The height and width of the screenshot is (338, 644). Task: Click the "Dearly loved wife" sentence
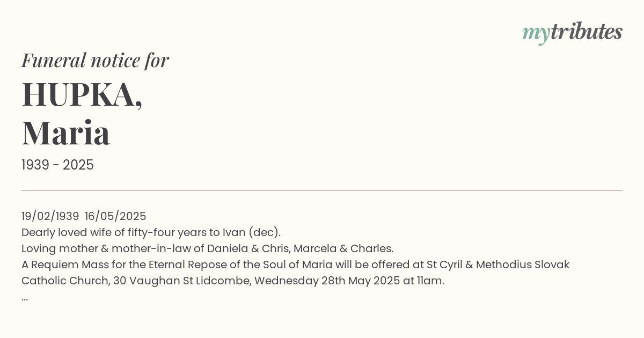click(x=151, y=232)
